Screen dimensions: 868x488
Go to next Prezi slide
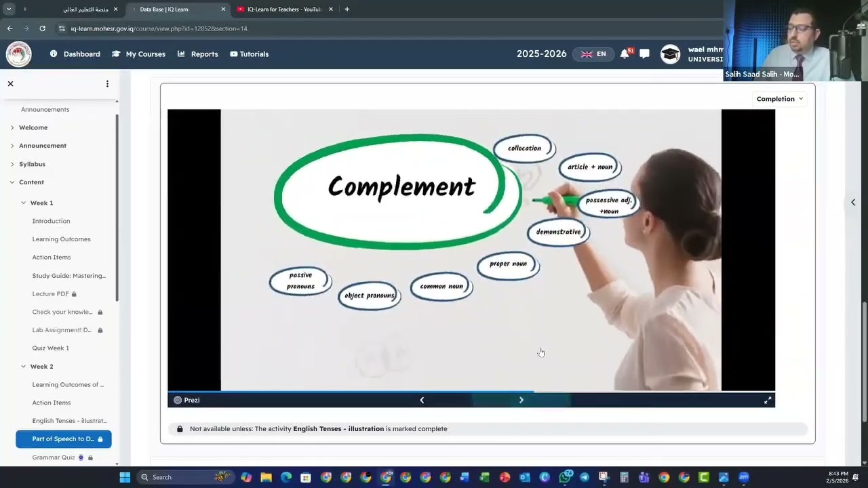521,400
